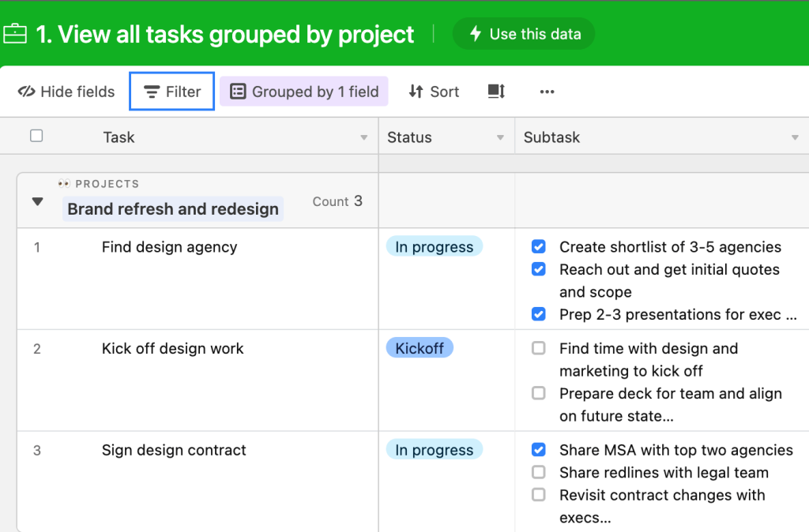809x532 pixels.
Task: Open the Filter options
Action: pyautogui.click(x=171, y=92)
